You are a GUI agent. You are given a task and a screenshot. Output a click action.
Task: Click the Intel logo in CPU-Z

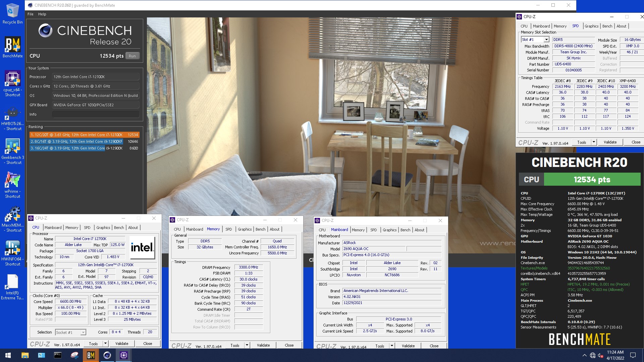click(x=142, y=247)
